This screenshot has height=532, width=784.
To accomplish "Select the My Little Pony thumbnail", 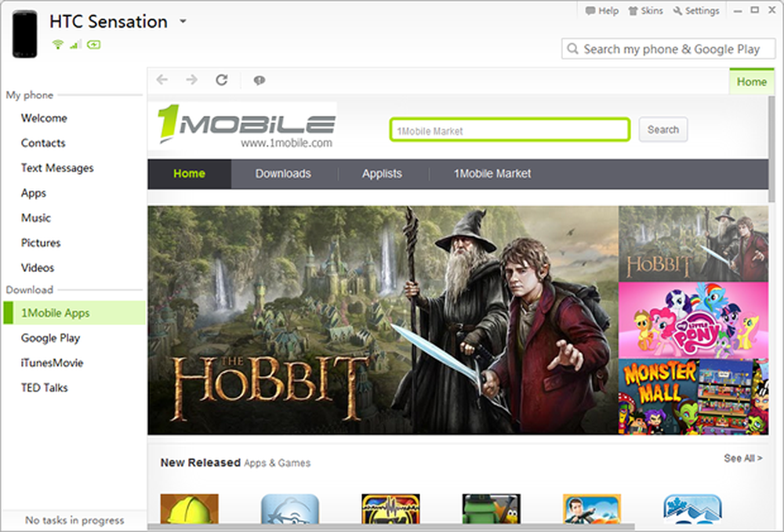I will point(693,320).
